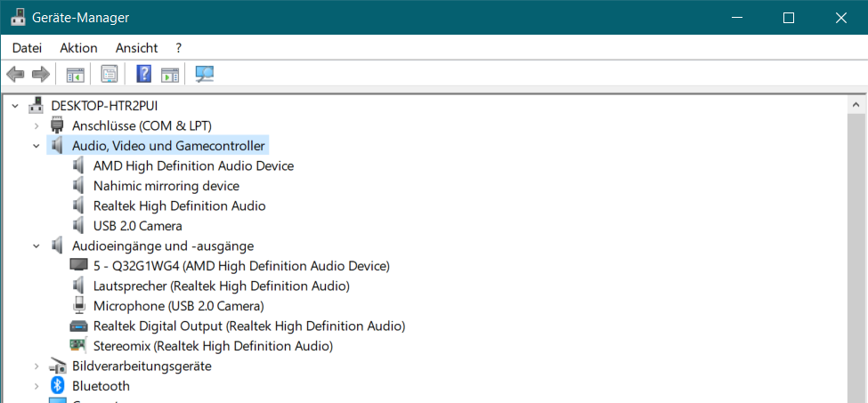868x403 pixels.
Task: Select Bildverarbeitungsgeräte label
Action: point(142,366)
